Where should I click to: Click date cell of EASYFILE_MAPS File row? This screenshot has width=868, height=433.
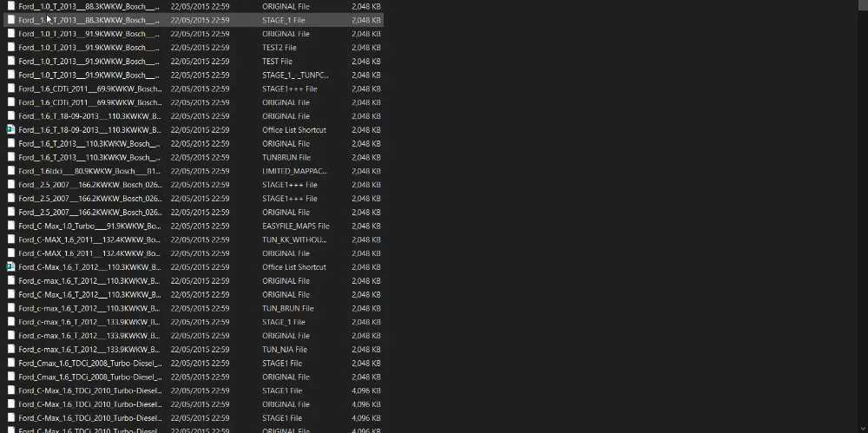tap(200, 226)
